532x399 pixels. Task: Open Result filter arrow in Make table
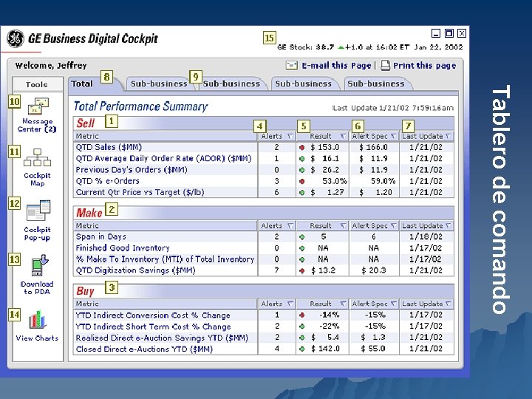pos(343,225)
